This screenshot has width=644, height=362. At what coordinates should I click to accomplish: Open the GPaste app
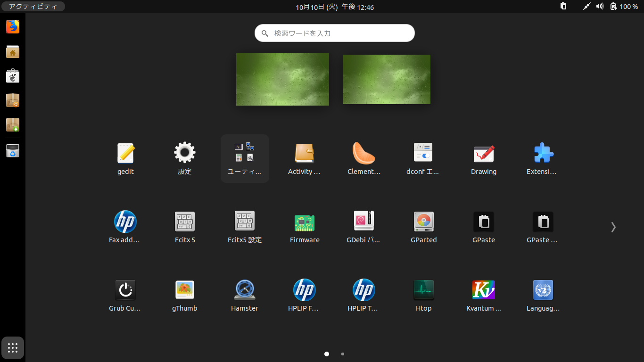point(484,227)
